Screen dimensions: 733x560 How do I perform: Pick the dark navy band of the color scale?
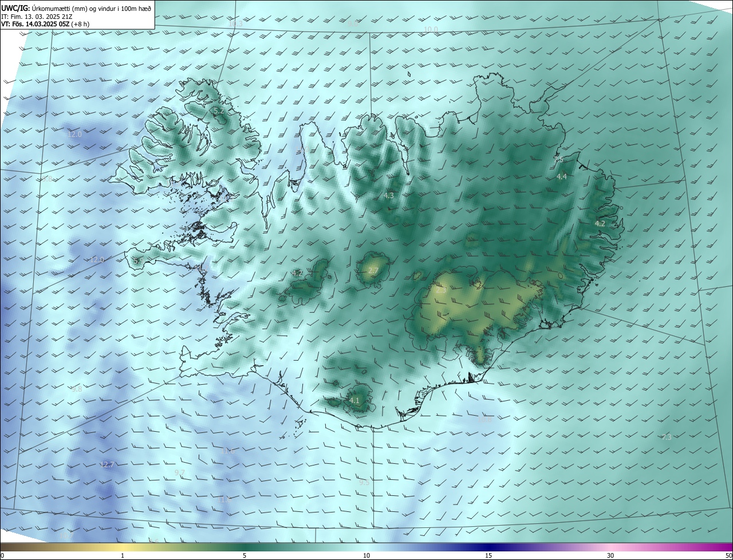488,547
